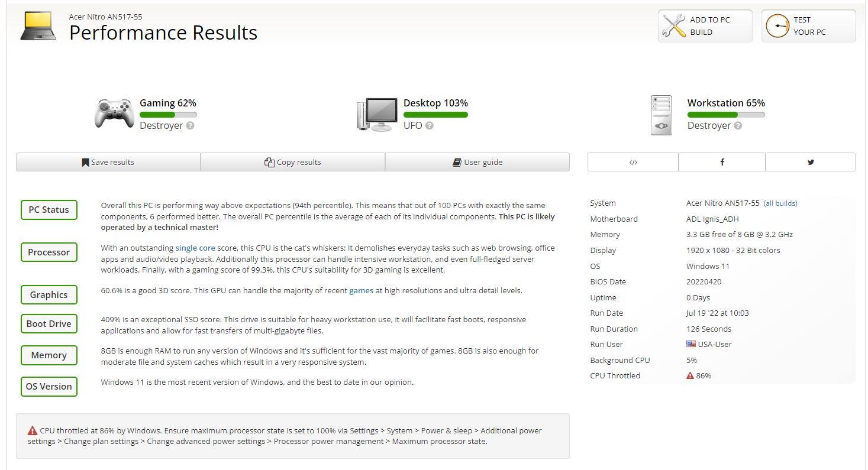Click the laptop icon beside Performance Results
Viewport: 868px width, 470px height.
pyautogui.click(x=38, y=26)
